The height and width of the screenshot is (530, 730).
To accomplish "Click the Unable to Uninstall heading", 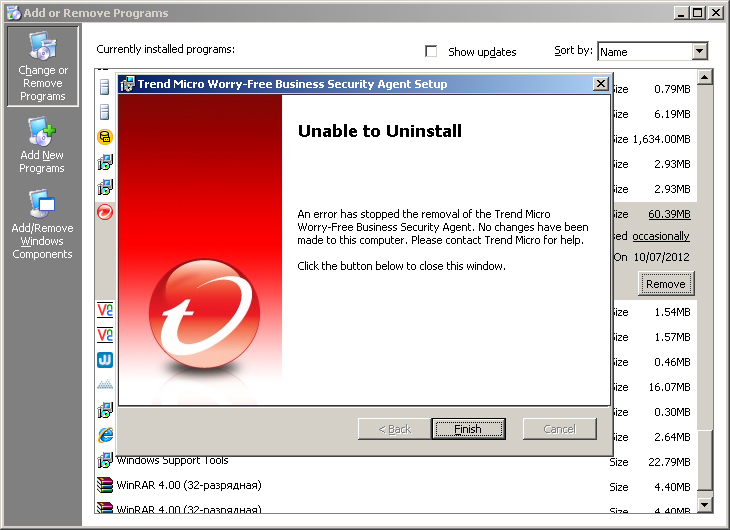I will [380, 131].
